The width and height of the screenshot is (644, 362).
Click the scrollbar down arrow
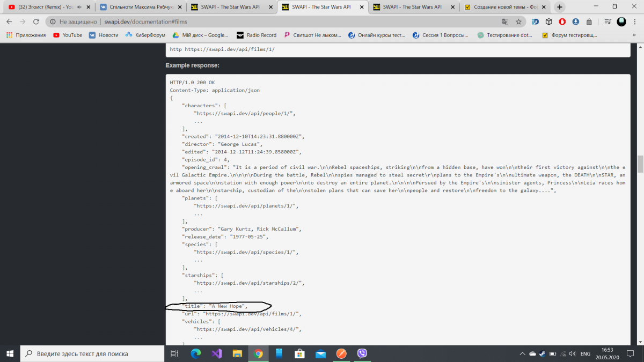point(639,341)
